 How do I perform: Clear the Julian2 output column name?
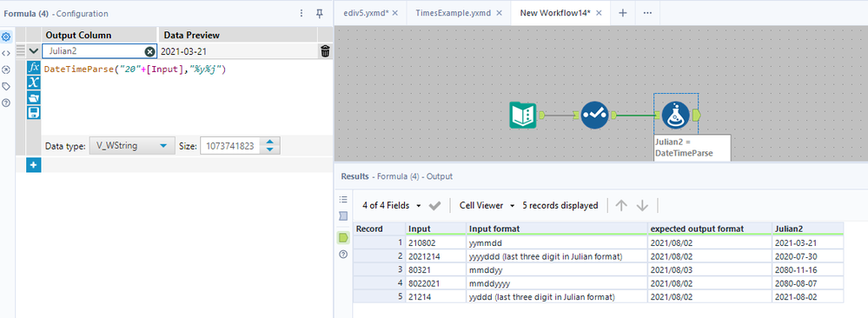[x=150, y=51]
